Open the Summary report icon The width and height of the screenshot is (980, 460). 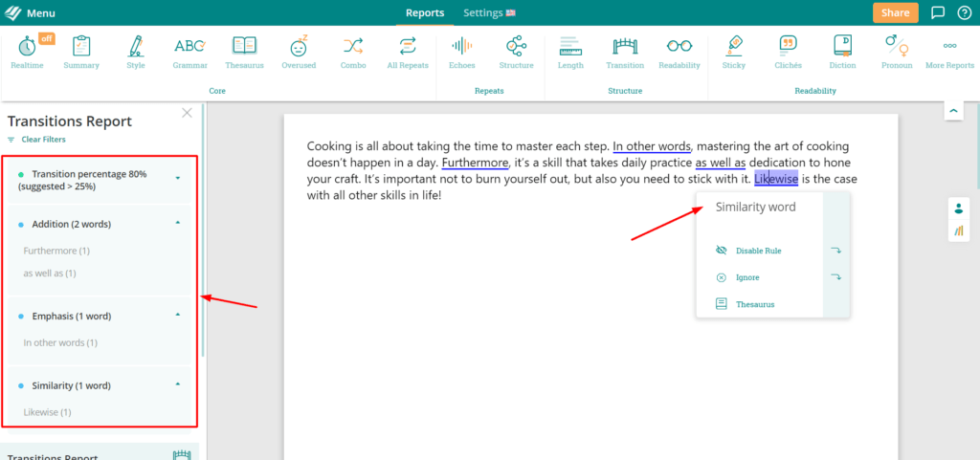point(81,52)
